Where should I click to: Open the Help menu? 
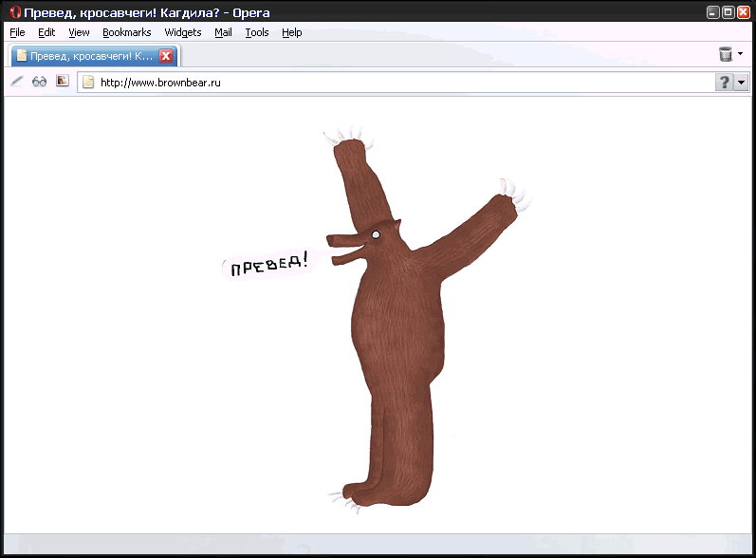point(292,32)
